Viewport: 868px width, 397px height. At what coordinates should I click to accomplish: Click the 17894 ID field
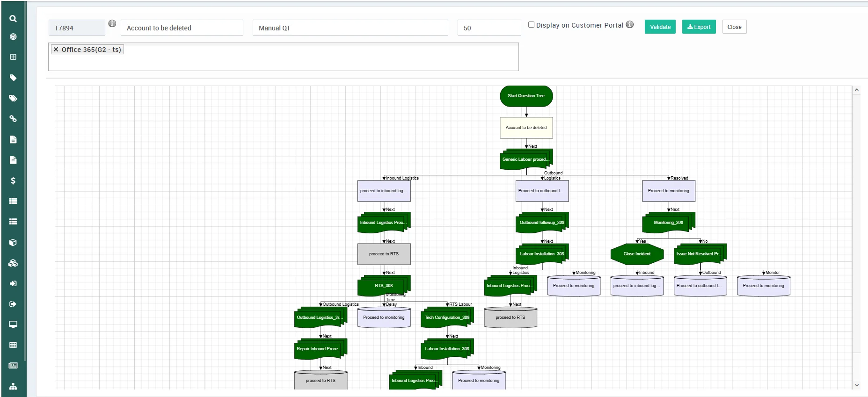[77, 28]
